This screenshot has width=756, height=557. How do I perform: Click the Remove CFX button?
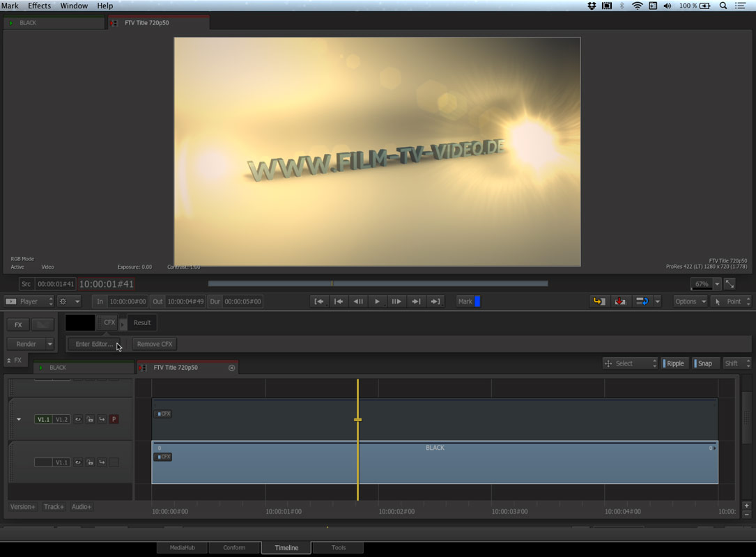coord(154,344)
